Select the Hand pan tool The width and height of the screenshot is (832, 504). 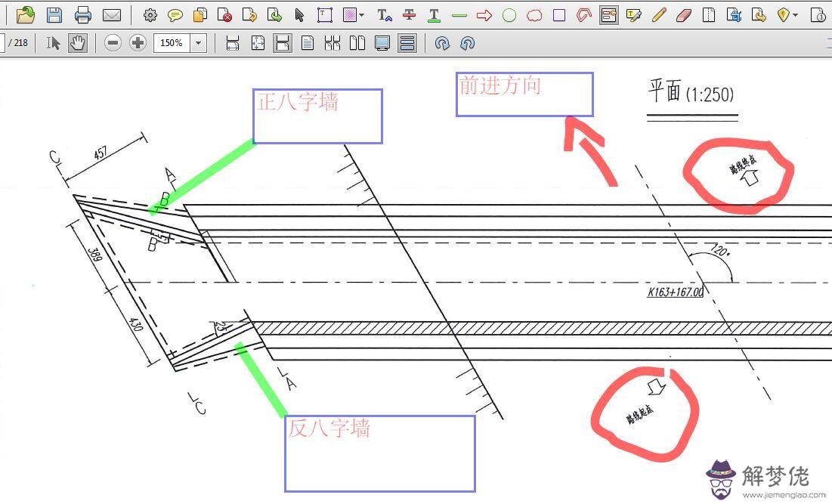pyautogui.click(x=77, y=43)
